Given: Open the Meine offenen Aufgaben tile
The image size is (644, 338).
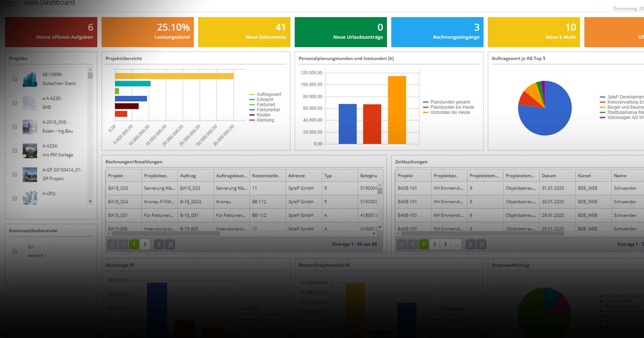Looking at the screenshot, I should (51, 32).
